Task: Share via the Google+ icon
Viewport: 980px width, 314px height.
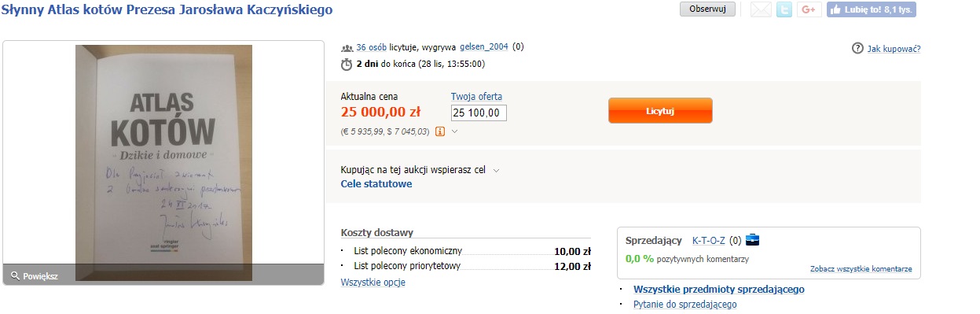Action: [809, 9]
